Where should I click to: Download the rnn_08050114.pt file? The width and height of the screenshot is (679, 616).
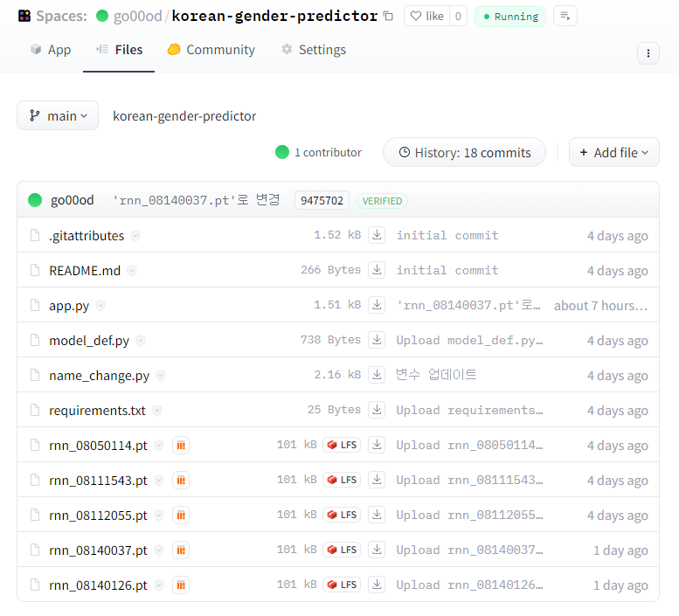point(377,445)
